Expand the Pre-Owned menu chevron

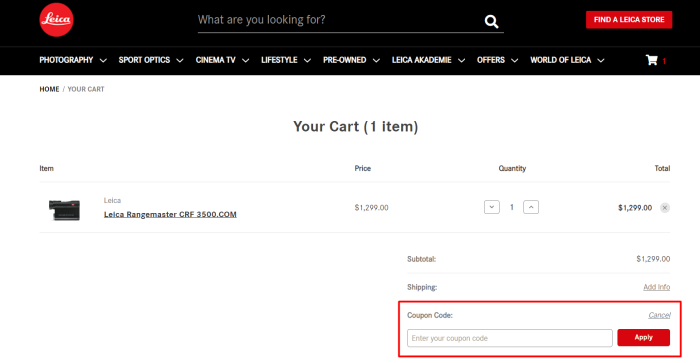tap(376, 60)
